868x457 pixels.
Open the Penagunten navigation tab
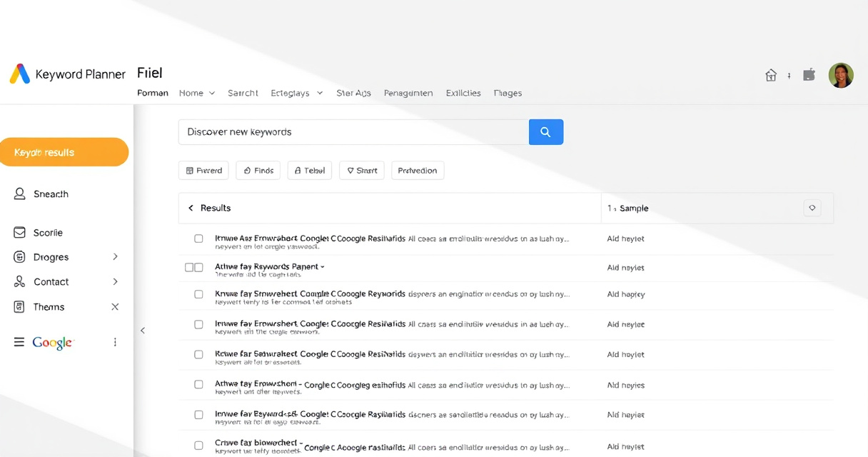(408, 93)
